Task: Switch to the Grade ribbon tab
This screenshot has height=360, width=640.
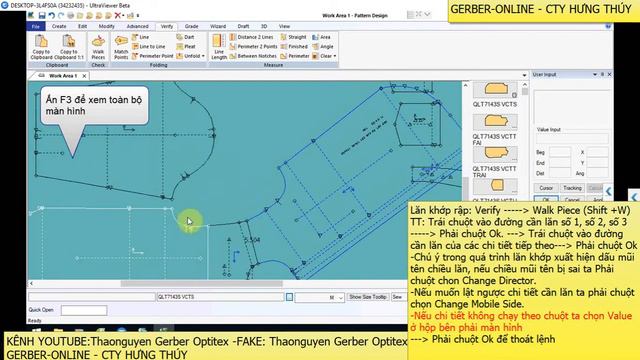Action: pos(191,26)
